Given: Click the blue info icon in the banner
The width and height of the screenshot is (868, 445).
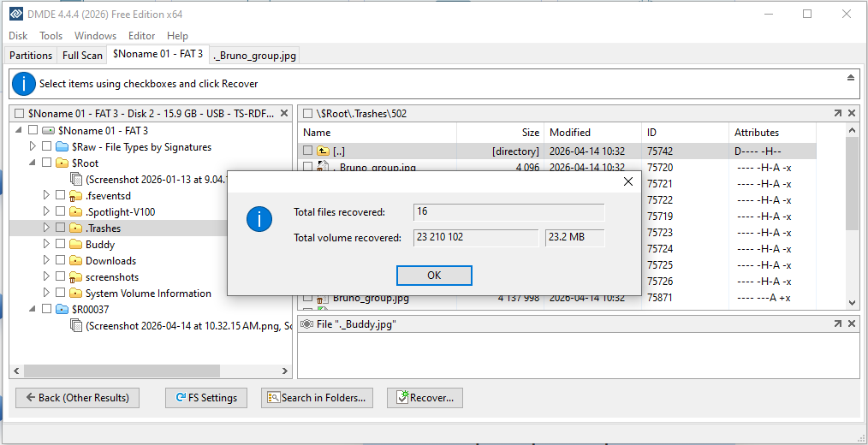Looking at the screenshot, I should pyautogui.click(x=24, y=84).
